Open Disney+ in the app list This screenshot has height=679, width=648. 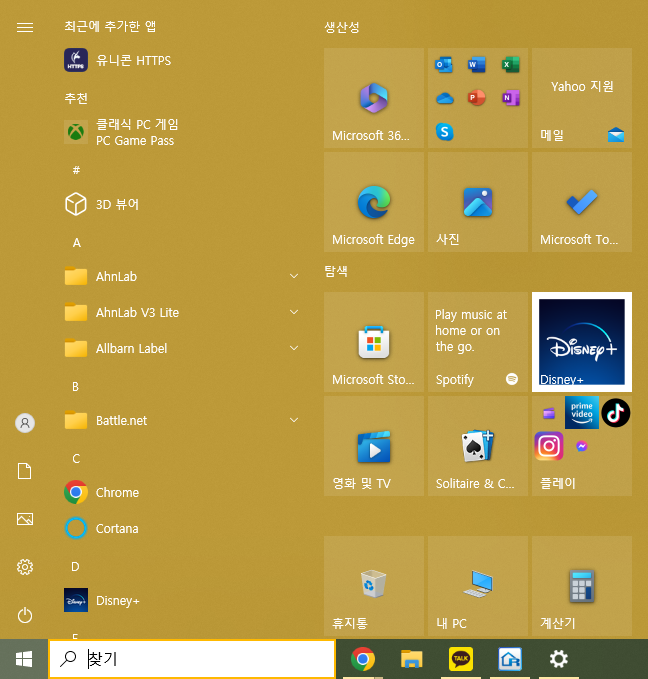tap(182, 600)
